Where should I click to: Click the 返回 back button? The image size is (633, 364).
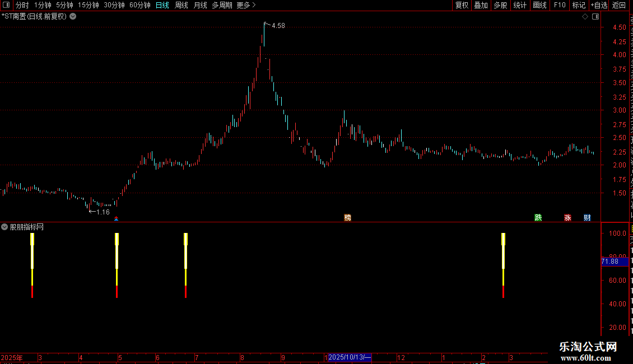coord(618,5)
